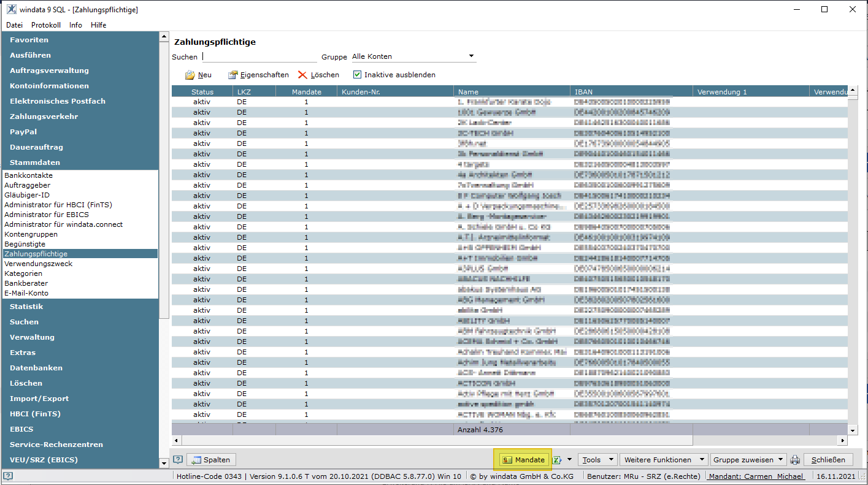The image size is (868, 485).
Task: Open the Info menu
Action: click(75, 25)
